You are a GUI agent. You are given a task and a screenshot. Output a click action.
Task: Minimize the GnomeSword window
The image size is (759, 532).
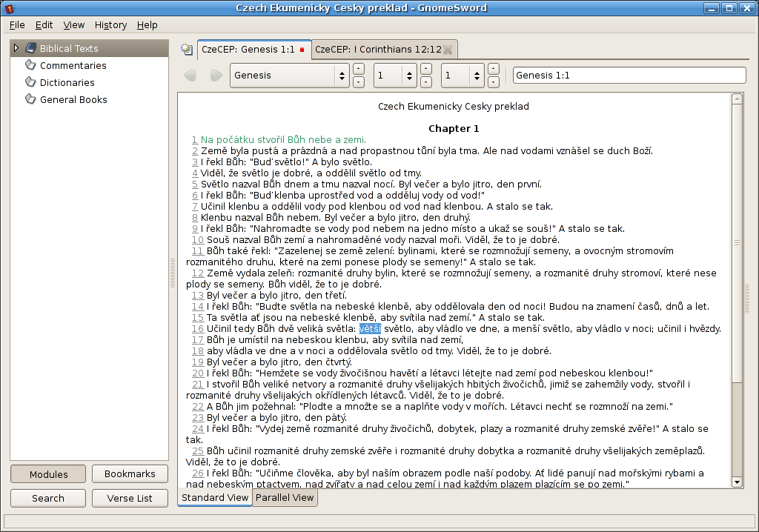coord(711,8)
